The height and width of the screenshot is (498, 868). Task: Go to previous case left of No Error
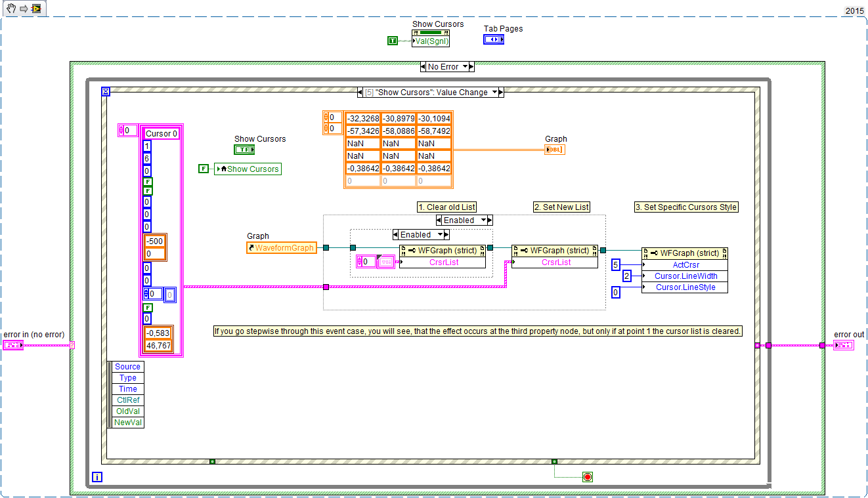tap(422, 66)
